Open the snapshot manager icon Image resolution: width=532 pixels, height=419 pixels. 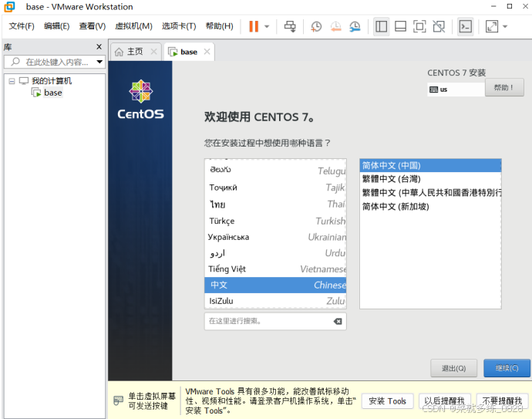(355, 26)
